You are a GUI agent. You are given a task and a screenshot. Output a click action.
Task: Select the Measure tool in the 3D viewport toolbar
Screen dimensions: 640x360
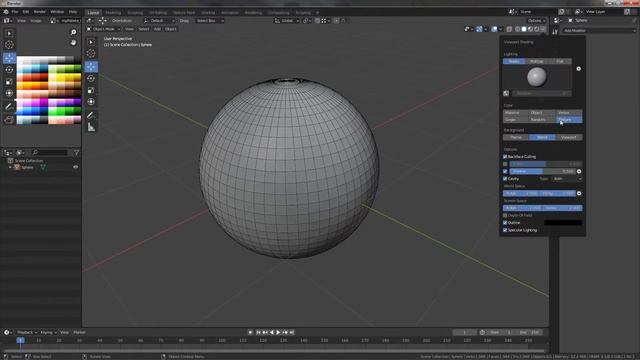(x=91, y=127)
